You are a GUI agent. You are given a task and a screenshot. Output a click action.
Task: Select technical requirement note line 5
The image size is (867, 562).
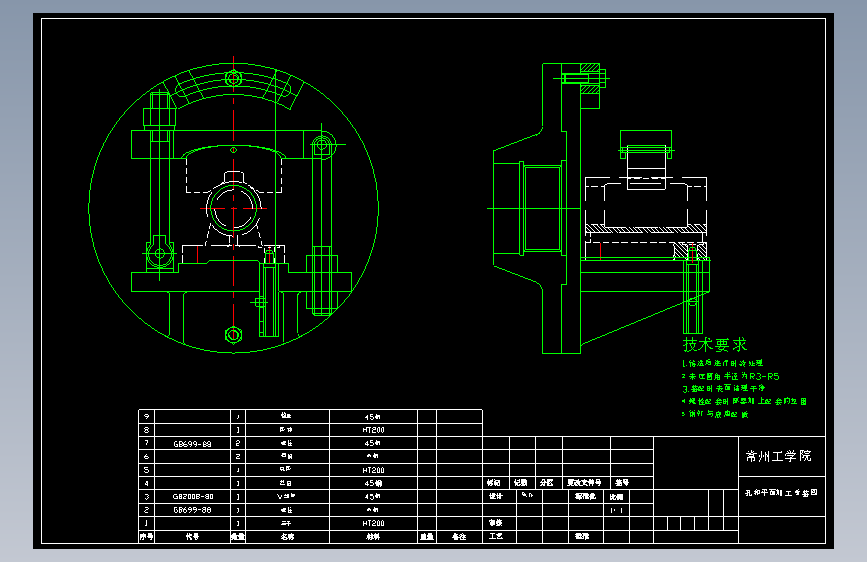coord(715,414)
